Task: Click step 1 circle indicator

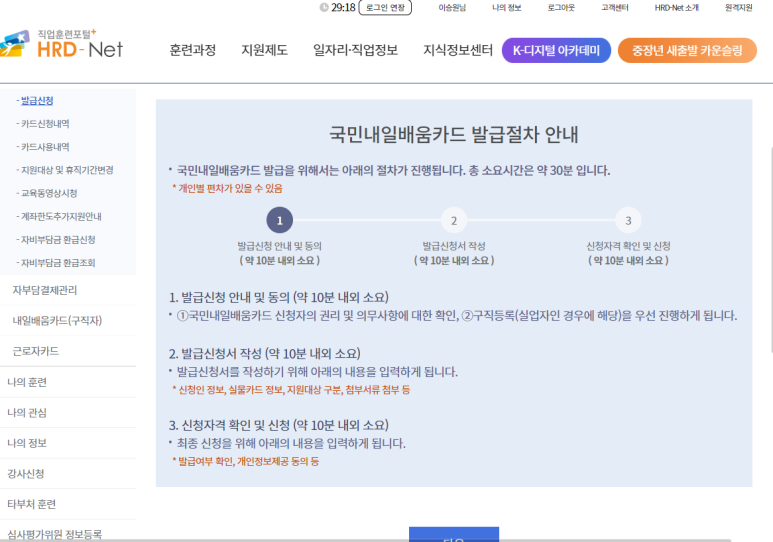Action: coord(280,220)
